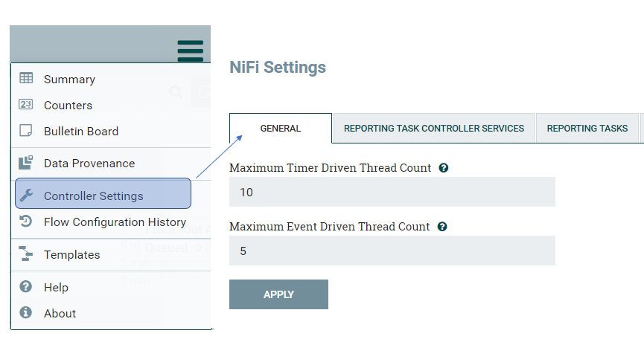Click the Maximum Timer Driven Thread Count label
The image size is (644, 339).
[331, 168]
